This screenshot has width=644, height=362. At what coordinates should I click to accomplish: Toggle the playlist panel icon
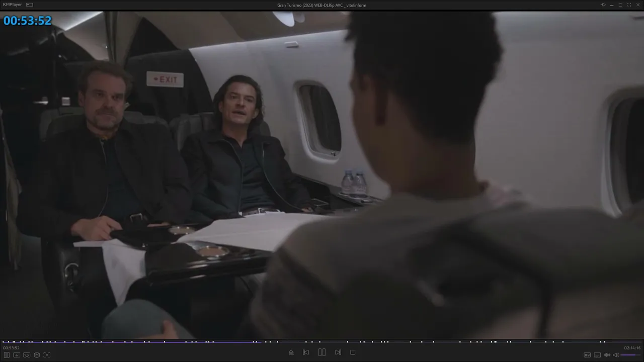pos(7,355)
